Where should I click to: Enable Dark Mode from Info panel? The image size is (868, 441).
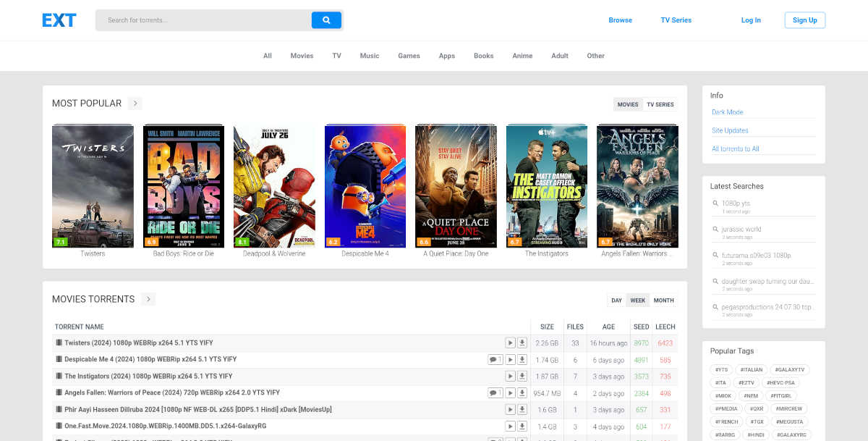(727, 112)
